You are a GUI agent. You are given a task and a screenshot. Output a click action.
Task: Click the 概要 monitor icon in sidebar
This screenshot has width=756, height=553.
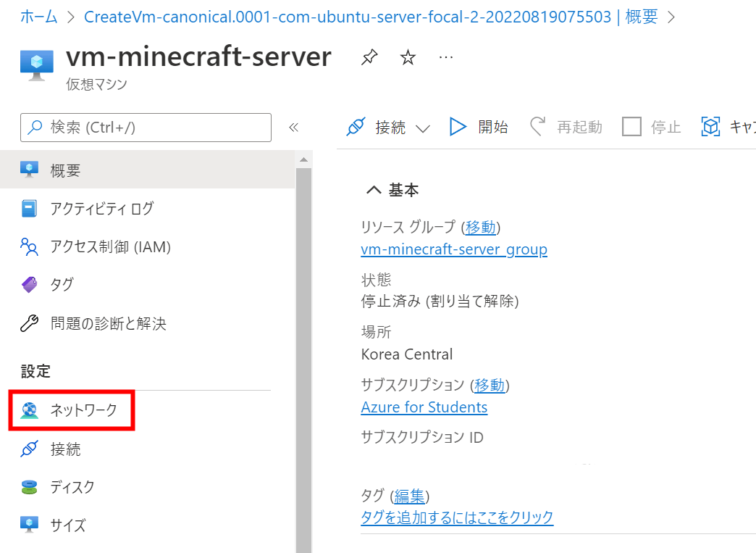click(30, 170)
